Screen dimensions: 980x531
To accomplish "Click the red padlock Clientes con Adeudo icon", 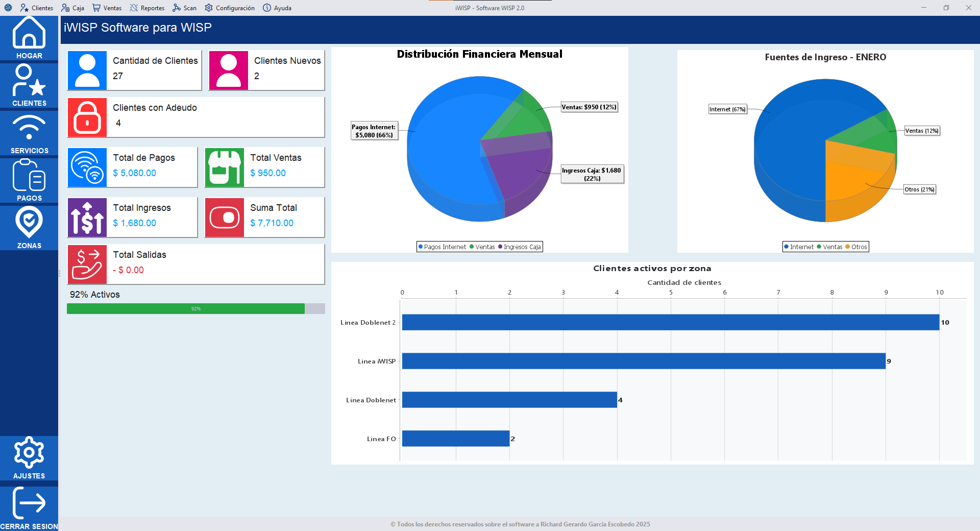I will point(87,117).
